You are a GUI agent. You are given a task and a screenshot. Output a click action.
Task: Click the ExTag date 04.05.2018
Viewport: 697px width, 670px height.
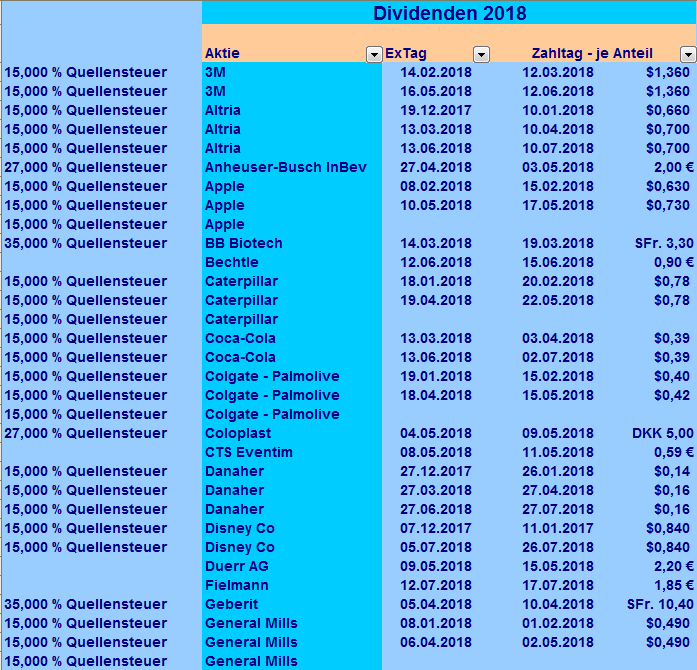436,433
